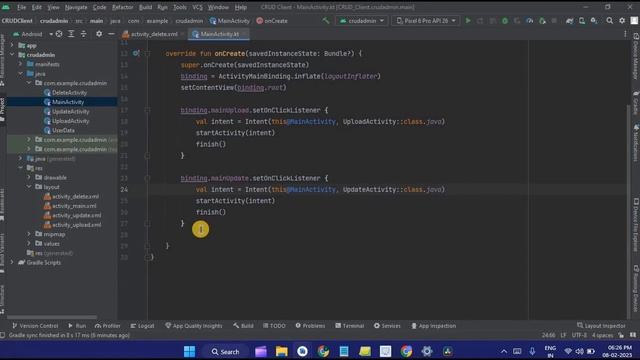Open the Pixel 6 Pro API device dropdown

425,20
